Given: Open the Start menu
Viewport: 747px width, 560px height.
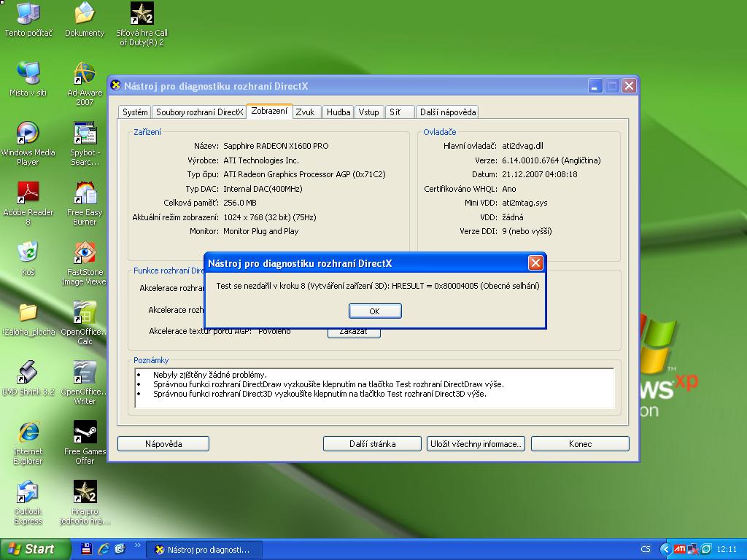Looking at the screenshot, I should 35,549.
